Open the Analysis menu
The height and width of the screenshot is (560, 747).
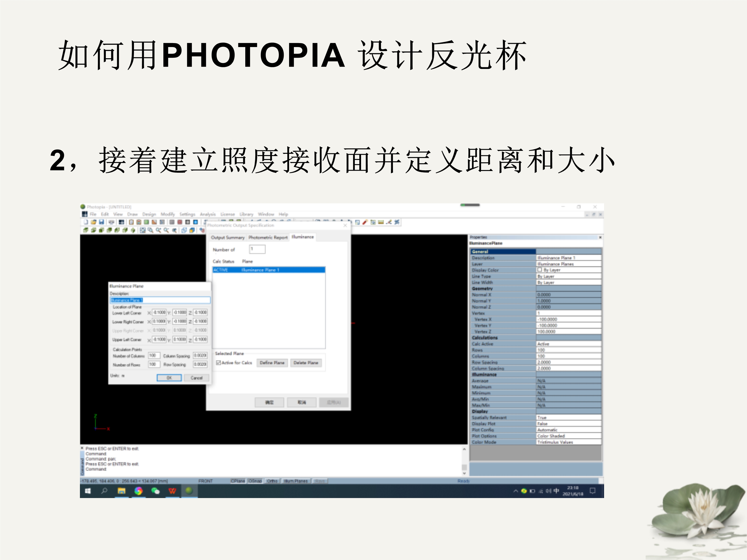[x=207, y=214]
